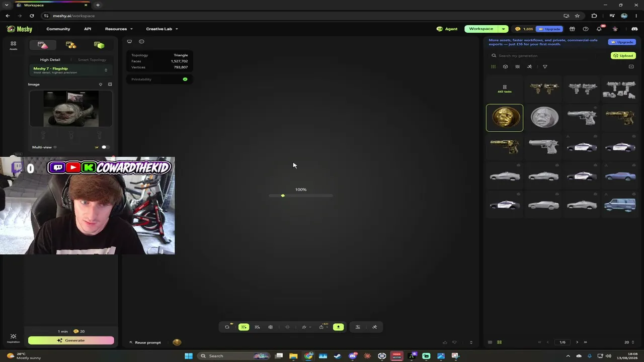Viewport: 644px width, 362px height.
Task: Click the monitor icon above the Topology panel
Action: click(x=129, y=42)
